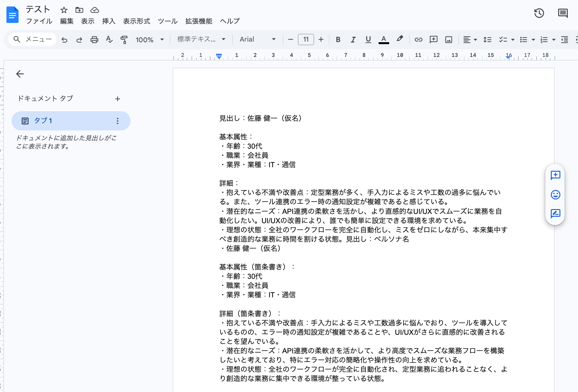The width and height of the screenshot is (578, 392).
Task: Insert a link
Action: click(419, 40)
